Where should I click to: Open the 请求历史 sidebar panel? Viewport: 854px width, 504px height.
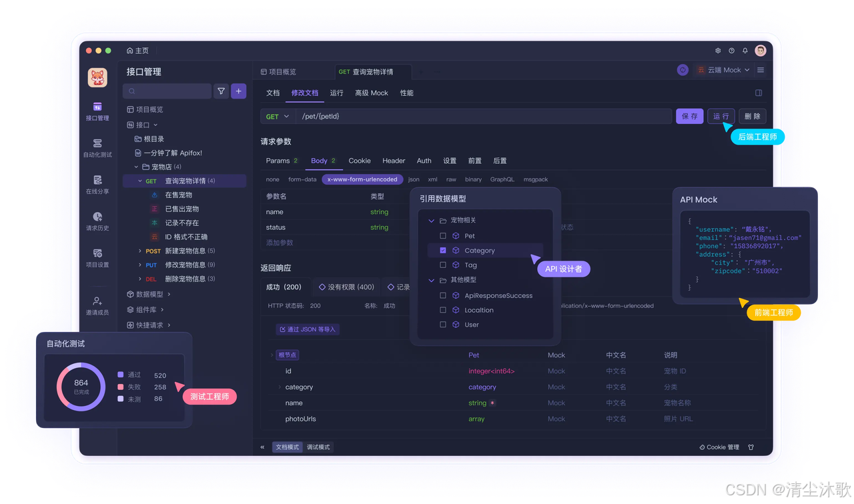(97, 223)
